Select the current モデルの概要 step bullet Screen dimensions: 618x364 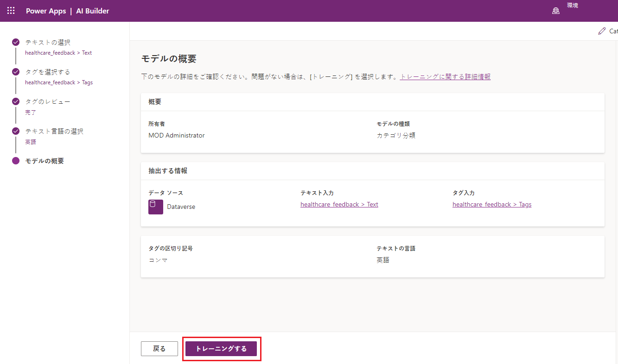point(16,161)
